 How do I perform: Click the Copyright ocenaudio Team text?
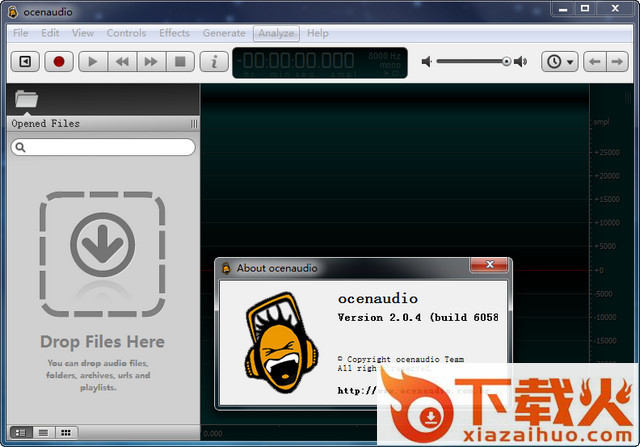400,359
